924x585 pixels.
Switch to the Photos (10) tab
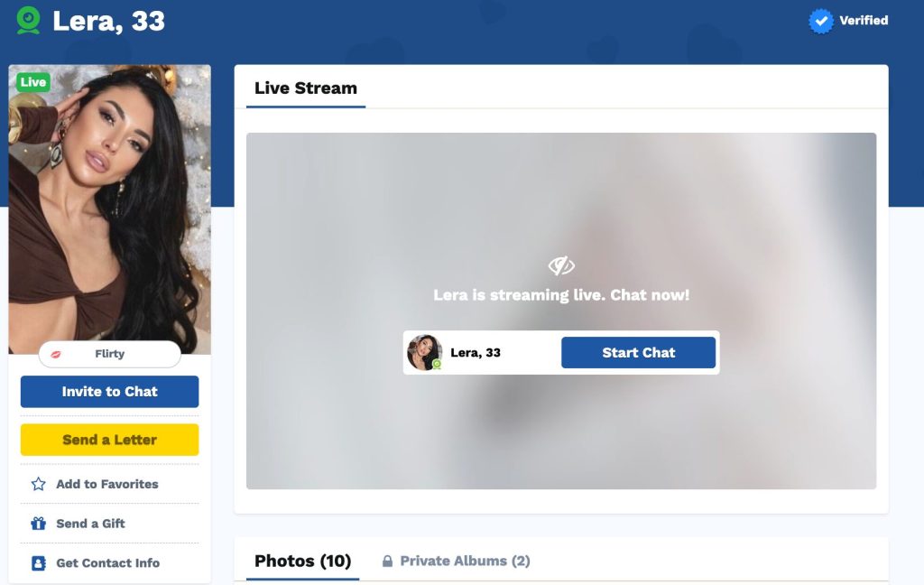click(x=302, y=561)
